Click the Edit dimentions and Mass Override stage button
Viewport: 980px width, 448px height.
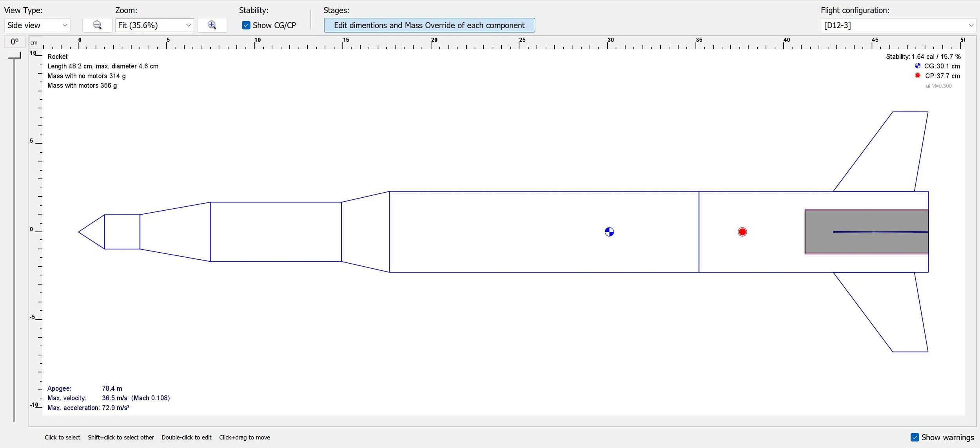tap(429, 25)
